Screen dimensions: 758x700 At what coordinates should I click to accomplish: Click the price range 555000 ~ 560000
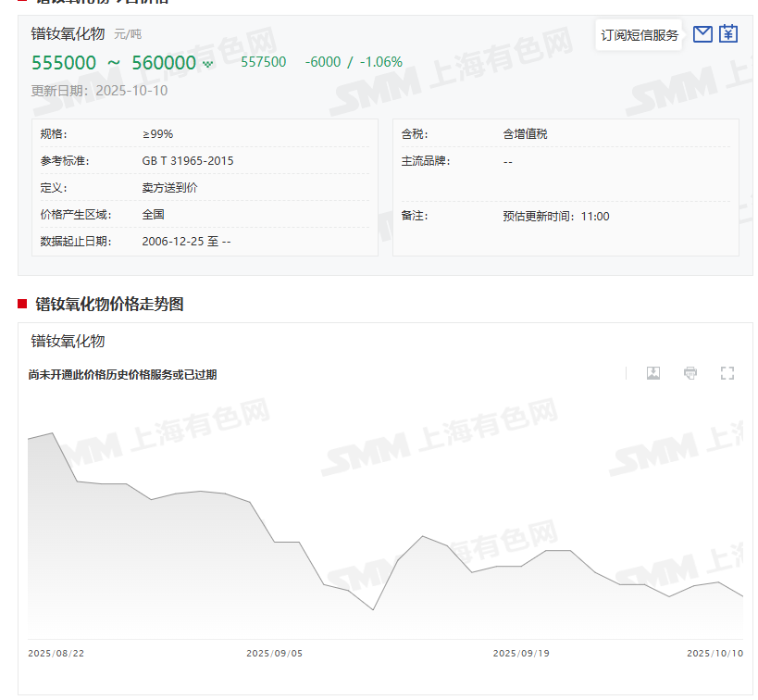[114, 63]
